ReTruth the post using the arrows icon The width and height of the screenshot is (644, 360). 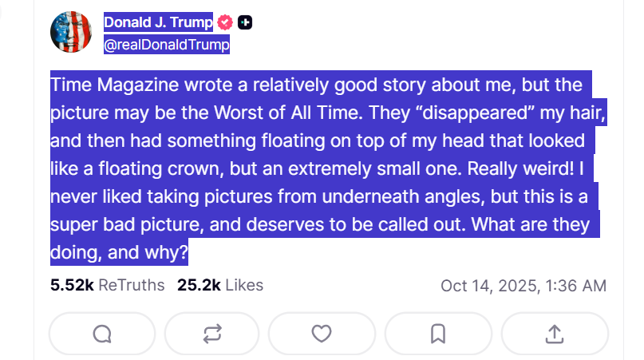point(211,334)
